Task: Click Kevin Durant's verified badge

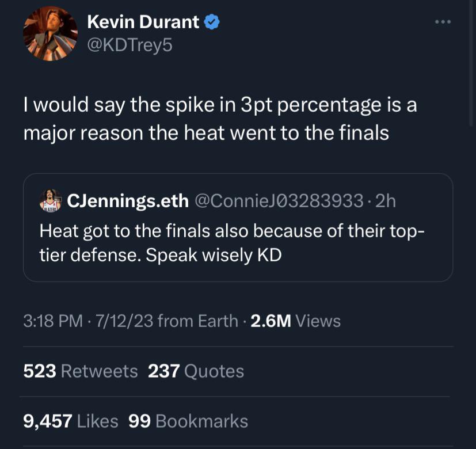Action: pyautogui.click(x=212, y=22)
